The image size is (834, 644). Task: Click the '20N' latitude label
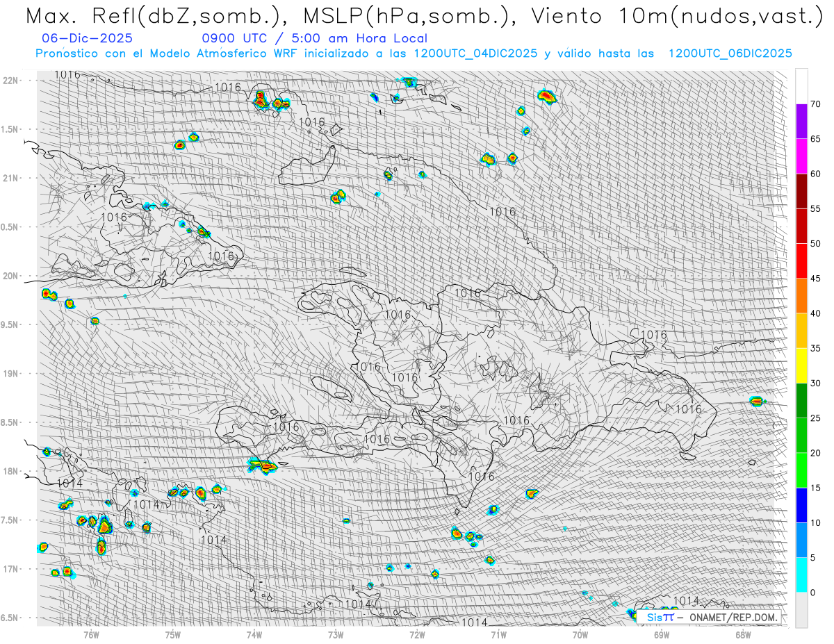coord(12,276)
